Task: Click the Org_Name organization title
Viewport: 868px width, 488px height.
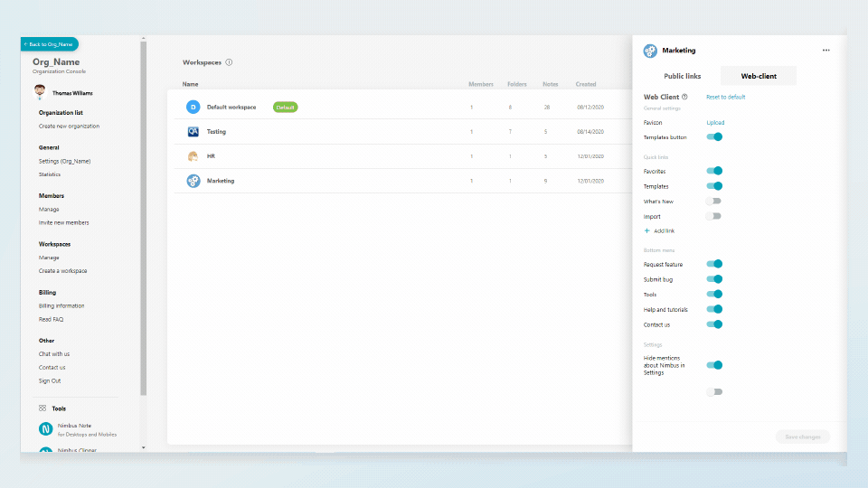Action: [56, 62]
